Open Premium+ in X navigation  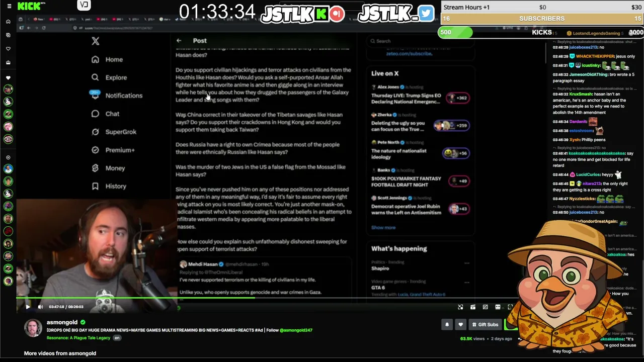click(113, 150)
